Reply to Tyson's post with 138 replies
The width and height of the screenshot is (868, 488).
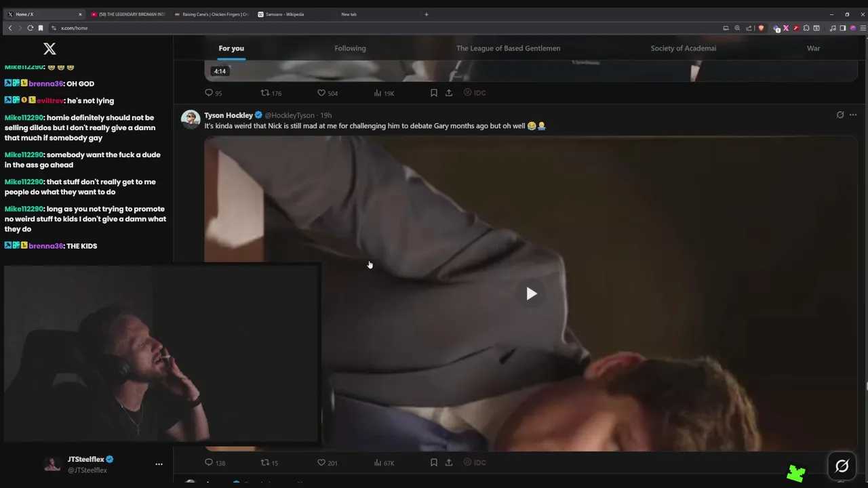tap(215, 462)
